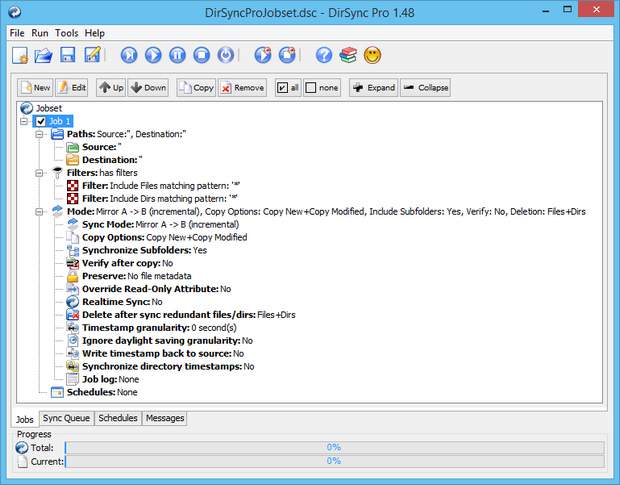The image size is (620, 485).
Task: Click the New job button
Action: tap(35, 88)
